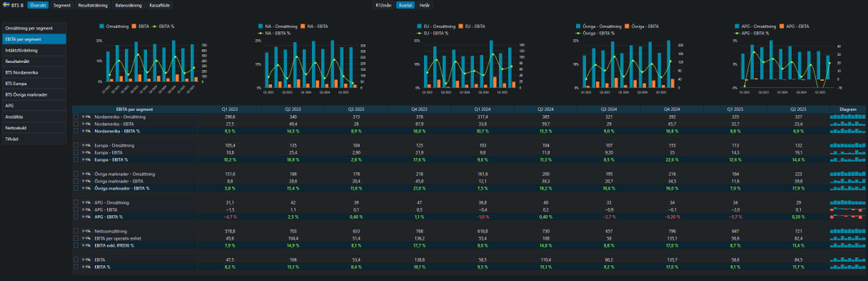Click the BTS B company label
This screenshot has width=868, height=281.
18,4
